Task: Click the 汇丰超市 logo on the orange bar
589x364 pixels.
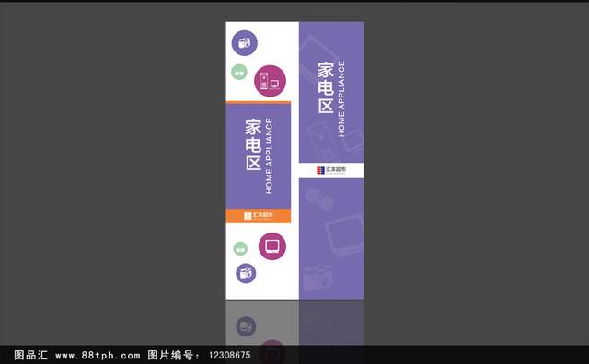Action: click(259, 216)
